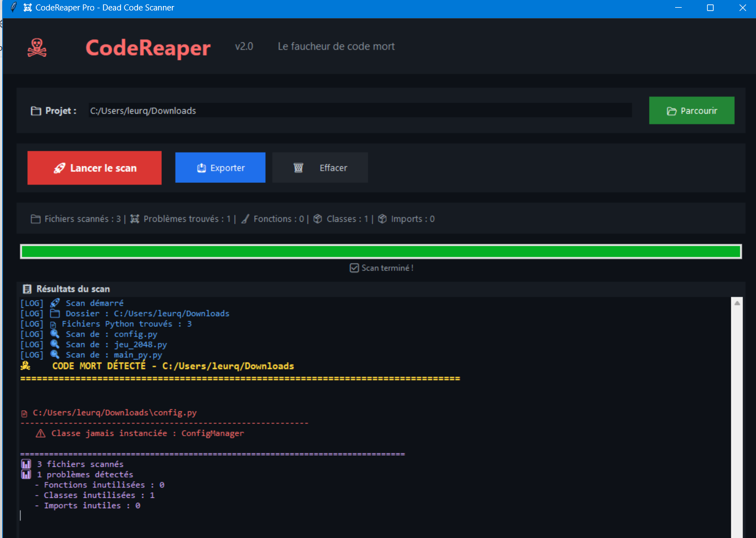The width and height of the screenshot is (756, 538).
Task: Click the box icon next to Classes : 1
Action: pos(318,219)
